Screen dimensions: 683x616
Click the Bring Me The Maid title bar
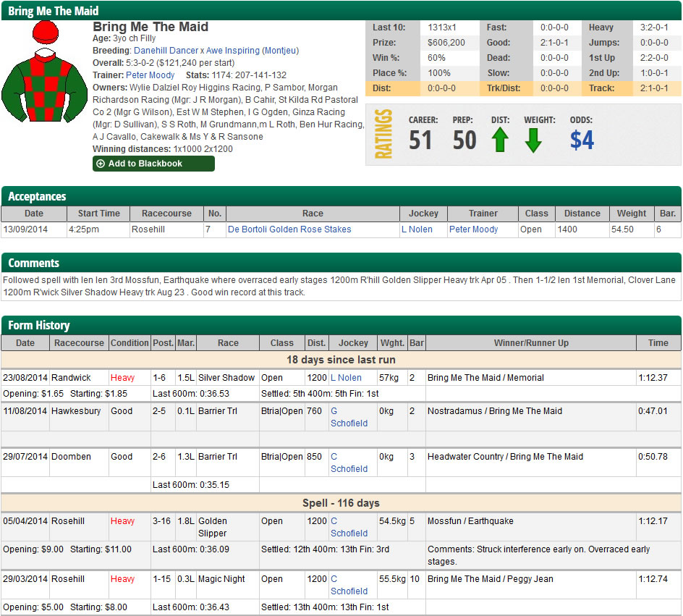tap(341, 10)
